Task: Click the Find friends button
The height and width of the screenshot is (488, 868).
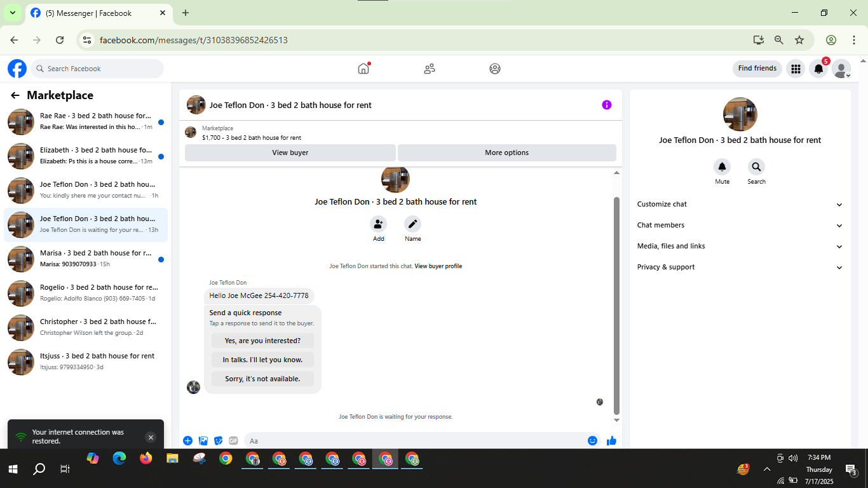Action: tap(757, 69)
